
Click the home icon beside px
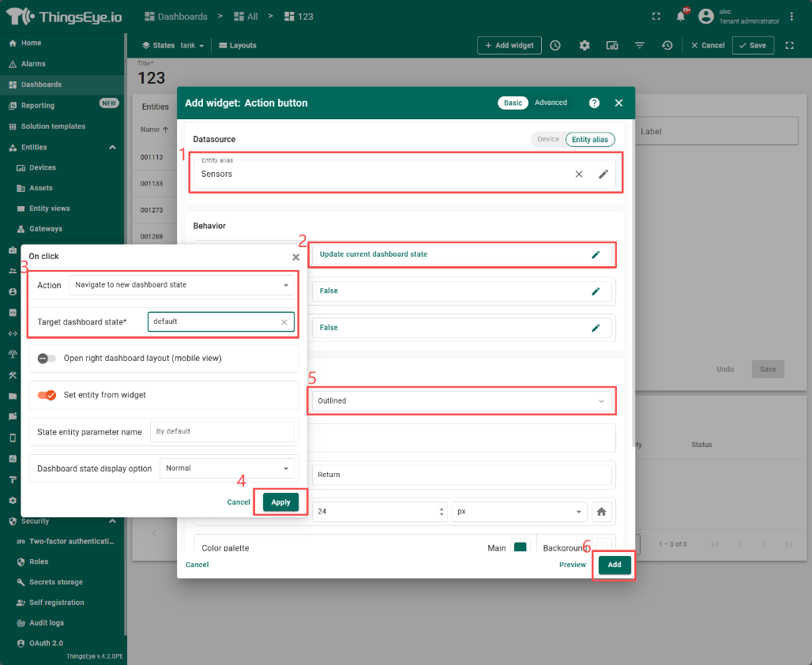click(601, 512)
